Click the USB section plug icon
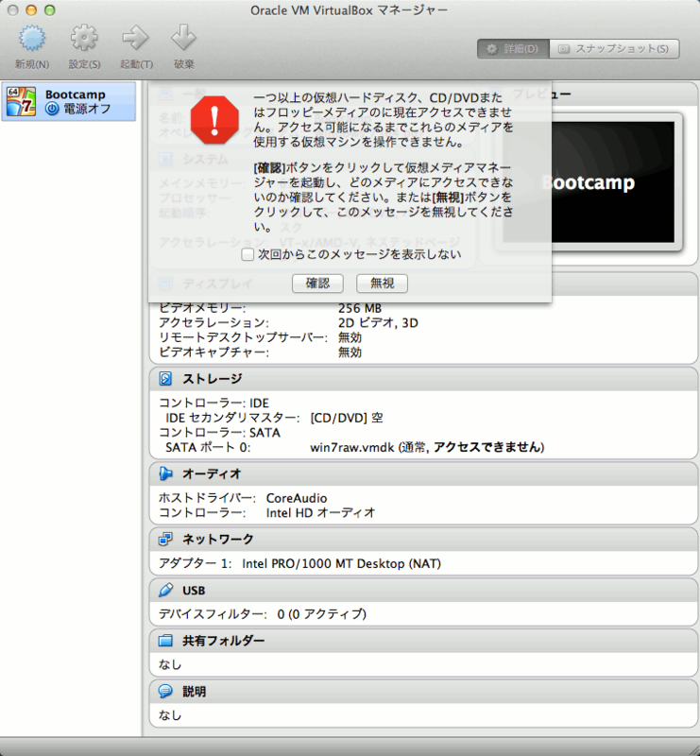The height and width of the screenshot is (756, 700). [165, 590]
